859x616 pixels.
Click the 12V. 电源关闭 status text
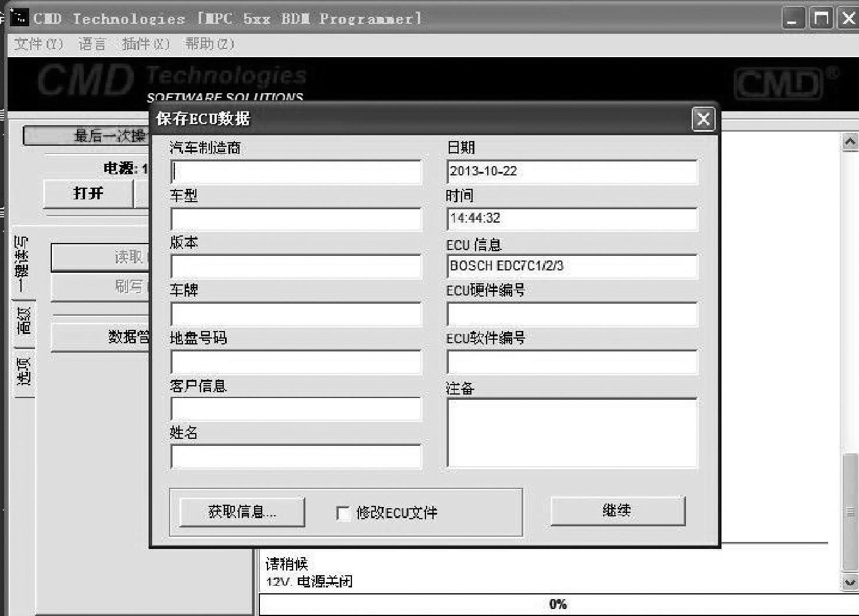pos(309,582)
